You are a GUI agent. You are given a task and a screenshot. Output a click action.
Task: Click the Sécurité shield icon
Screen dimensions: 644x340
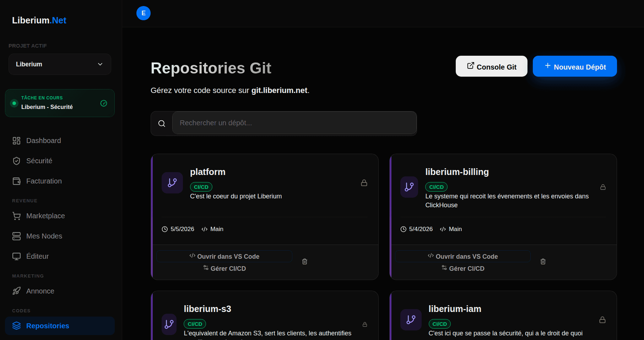point(16,161)
